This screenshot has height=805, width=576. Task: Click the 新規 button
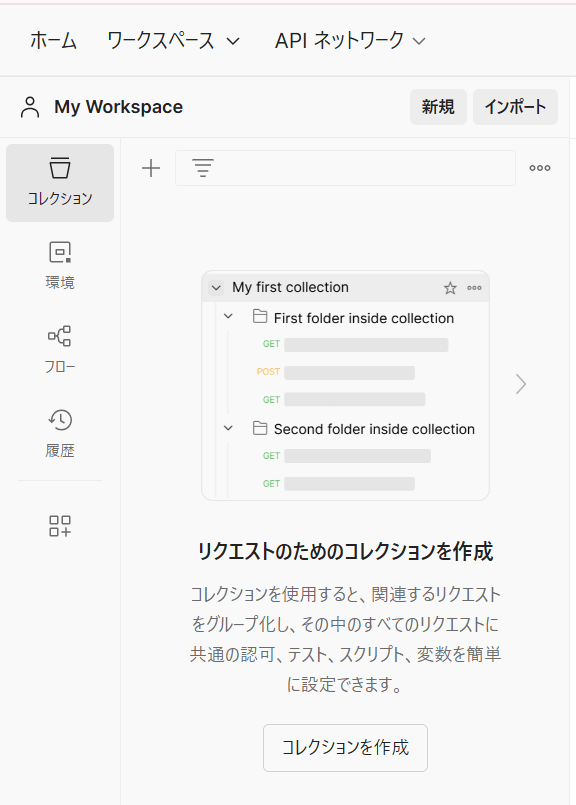click(x=438, y=107)
